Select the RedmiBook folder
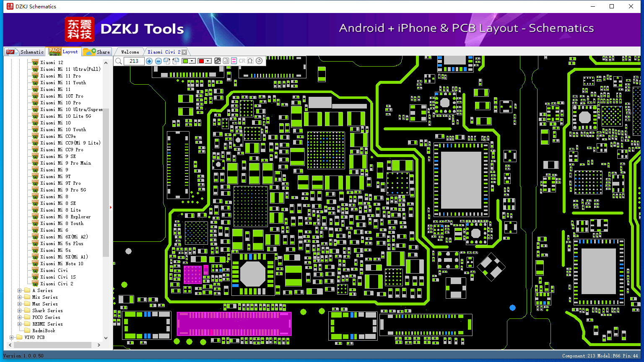Viewport: 644px width, 362px height. coord(44,331)
